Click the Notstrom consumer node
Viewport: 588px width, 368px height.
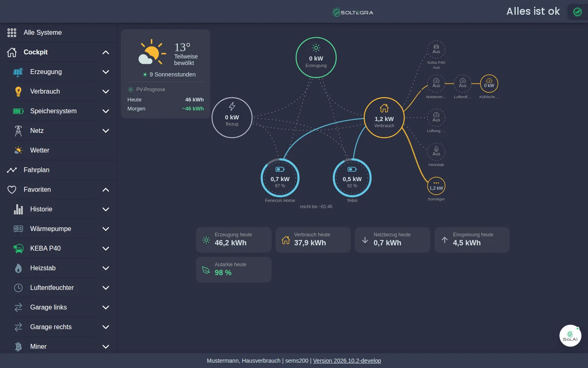(436, 84)
